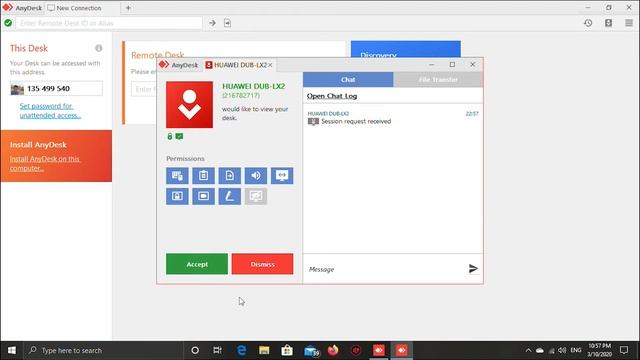
Task: Launch Firefox from taskbar
Action: tap(333, 350)
